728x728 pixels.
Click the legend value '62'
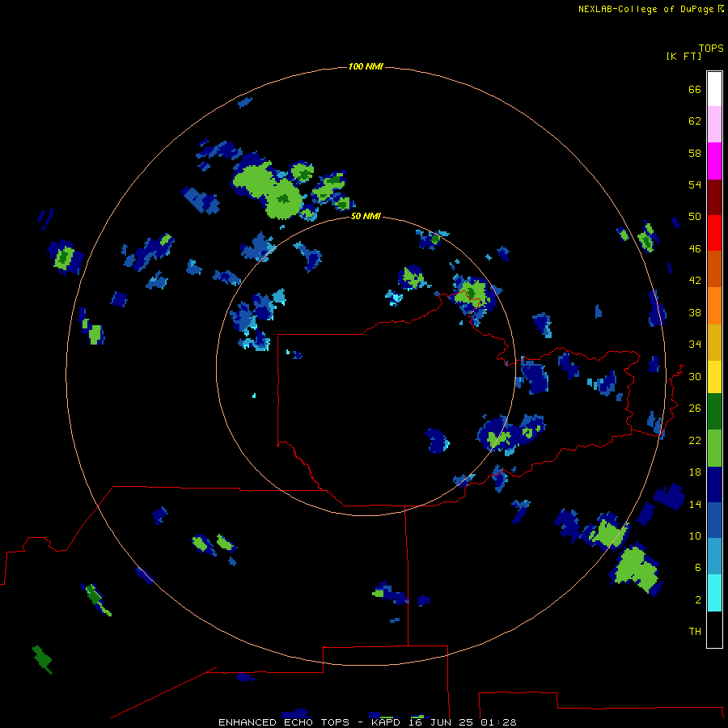[x=695, y=121]
